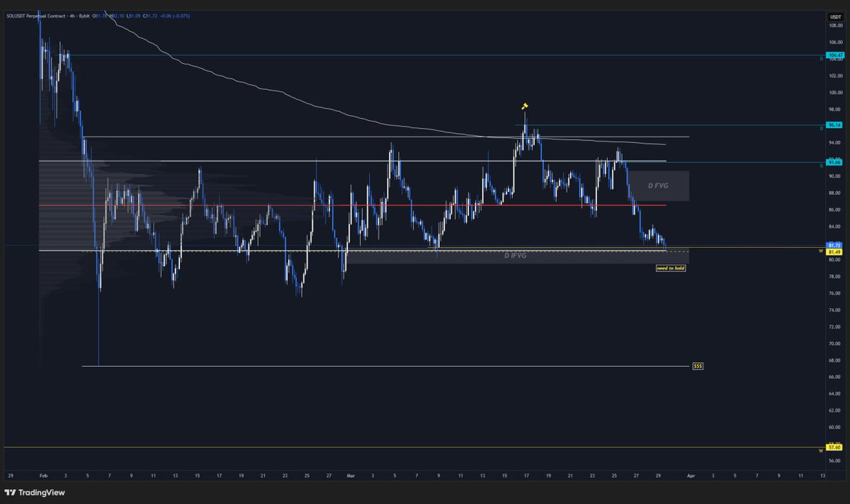Click the 'need to hold' note on the chart
850x504 pixels.
(669, 268)
